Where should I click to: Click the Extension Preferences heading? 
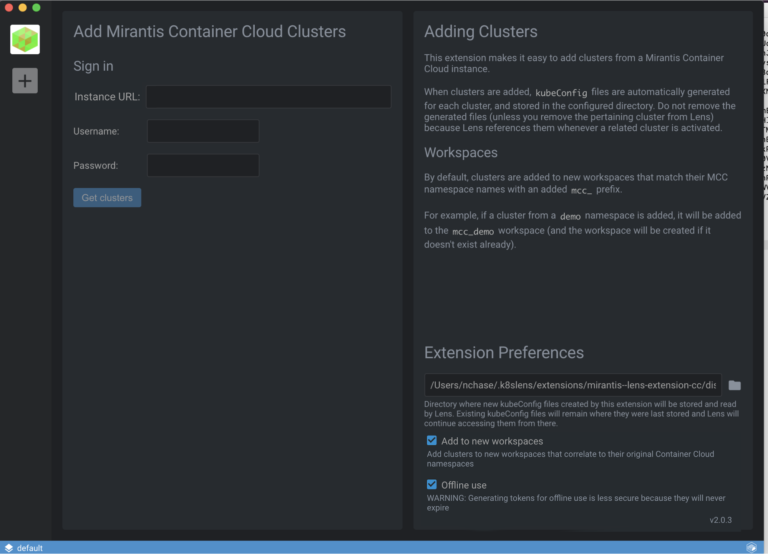(x=504, y=353)
